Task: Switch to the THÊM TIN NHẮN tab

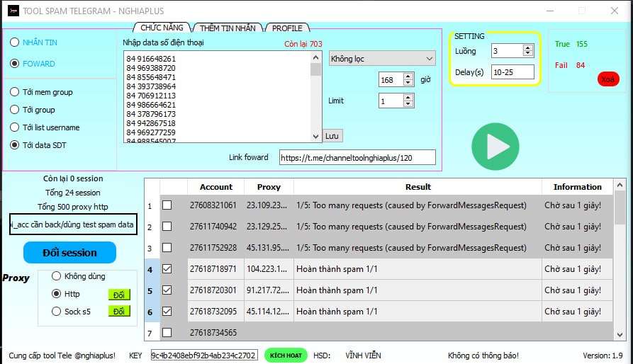Action: click(x=227, y=28)
